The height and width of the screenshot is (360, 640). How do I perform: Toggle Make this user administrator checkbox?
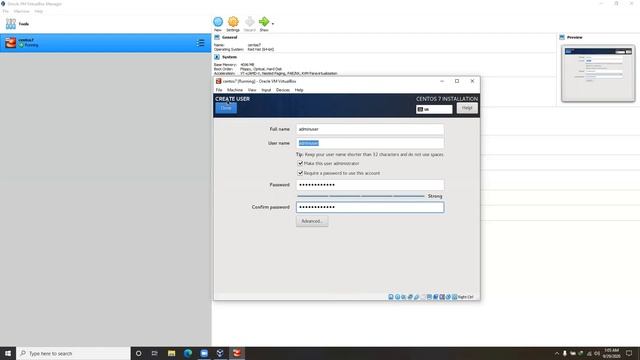click(x=300, y=163)
